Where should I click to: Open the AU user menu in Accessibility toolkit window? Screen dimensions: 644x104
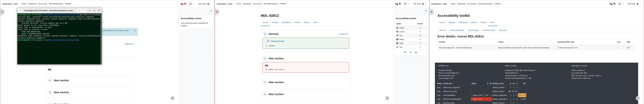pos(621,4)
